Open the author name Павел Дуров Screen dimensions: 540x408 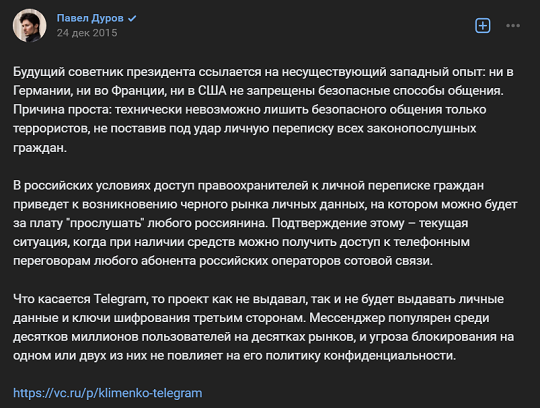click(x=90, y=18)
